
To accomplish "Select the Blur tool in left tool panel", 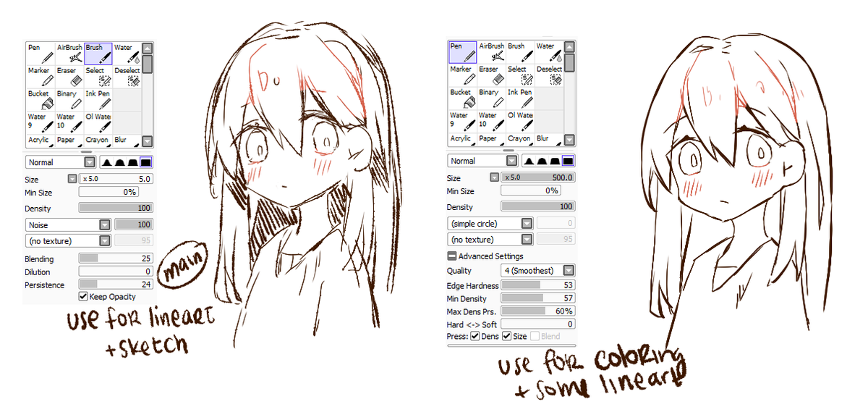I will [127, 140].
